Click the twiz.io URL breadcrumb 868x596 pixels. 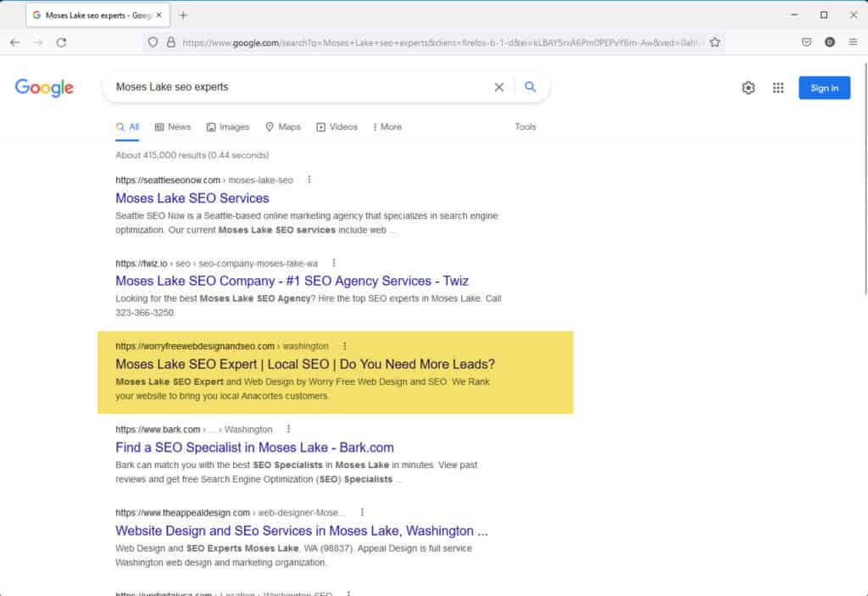pyautogui.click(x=216, y=263)
